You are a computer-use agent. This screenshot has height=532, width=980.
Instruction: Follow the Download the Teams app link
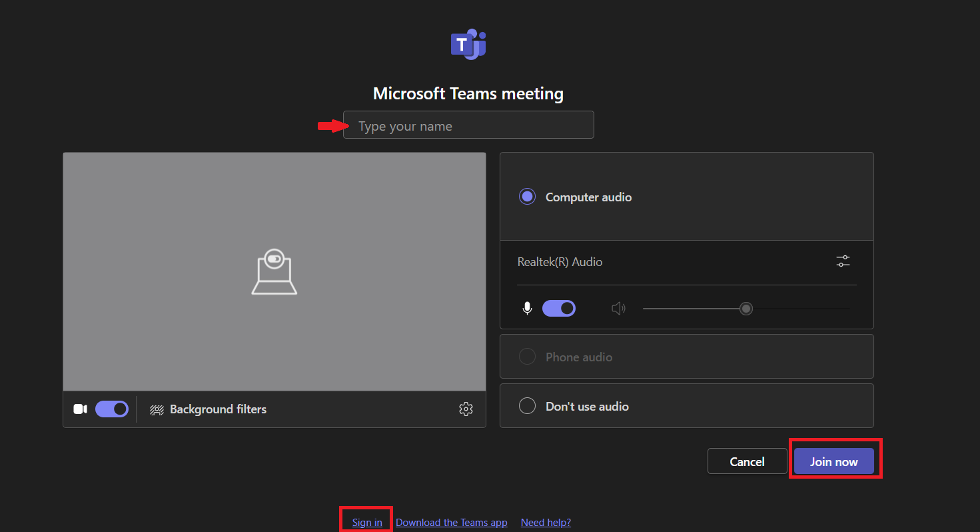coord(451,523)
